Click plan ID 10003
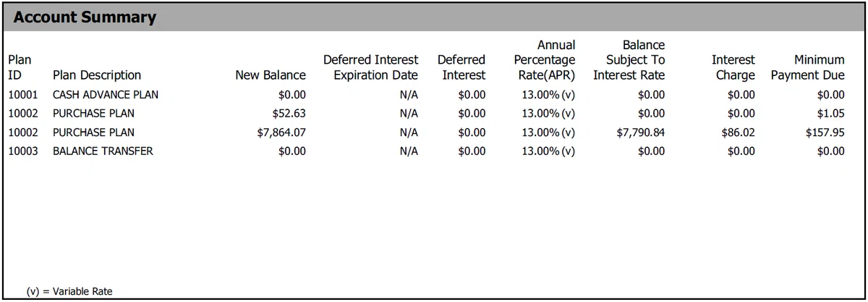 [23, 151]
